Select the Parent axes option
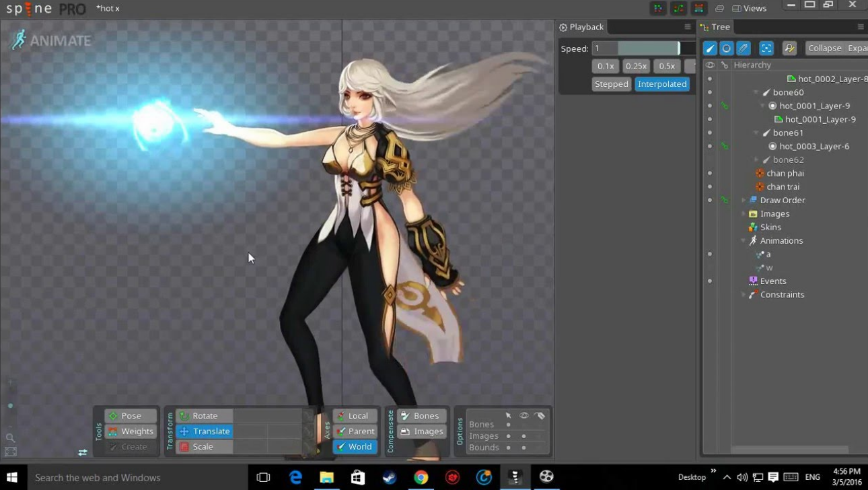 355,431
